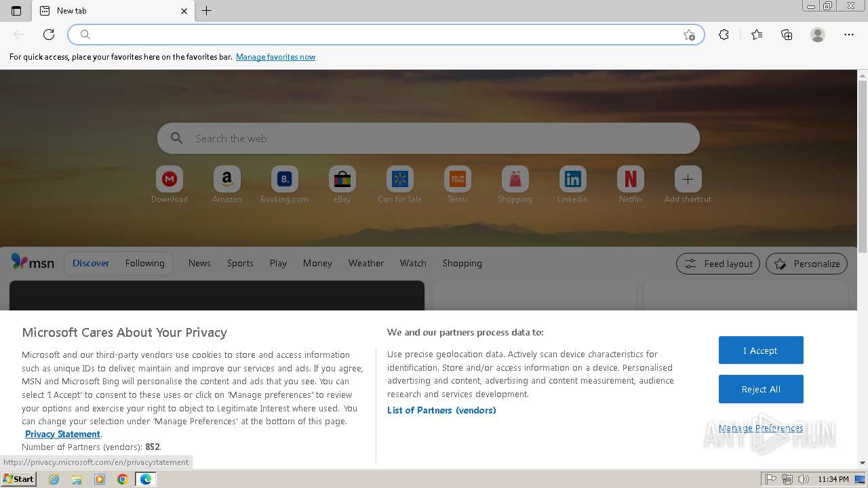868x488 pixels.
Task: Open the Favorites star list icon
Action: click(x=757, y=35)
